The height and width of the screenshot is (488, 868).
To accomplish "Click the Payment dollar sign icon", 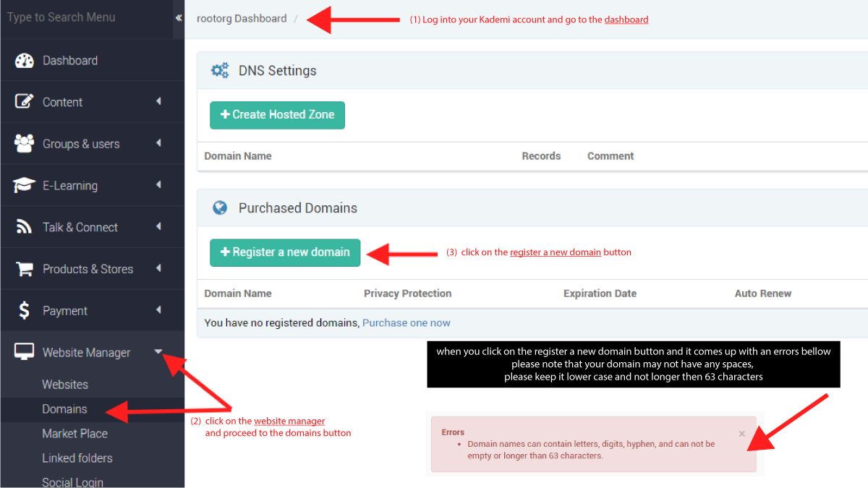I will (x=25, y=311).
